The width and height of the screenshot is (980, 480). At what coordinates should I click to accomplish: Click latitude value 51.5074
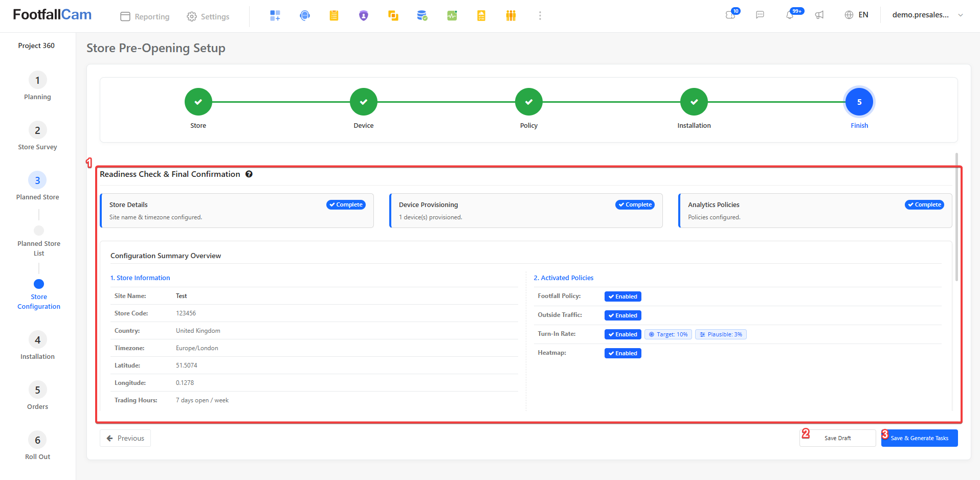[x=187, y=365]
